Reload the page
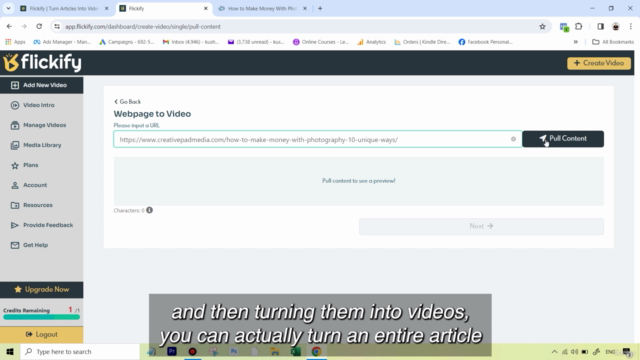The image size is (640, 360). tap(39, 27)
